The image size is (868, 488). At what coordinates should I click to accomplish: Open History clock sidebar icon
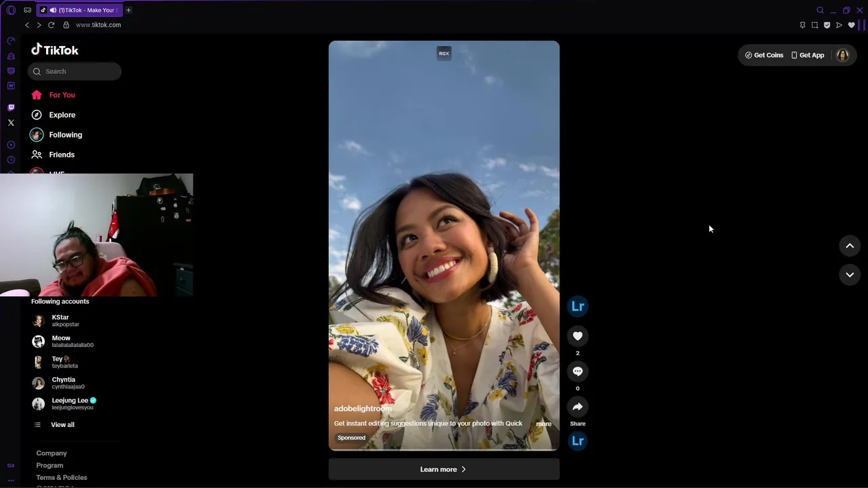point(11,160)
